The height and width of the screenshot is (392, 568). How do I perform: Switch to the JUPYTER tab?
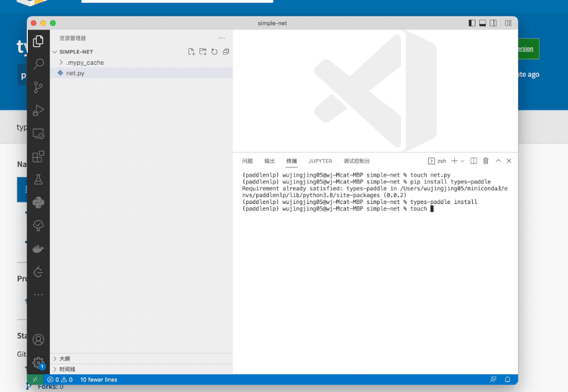pos(320,161)
